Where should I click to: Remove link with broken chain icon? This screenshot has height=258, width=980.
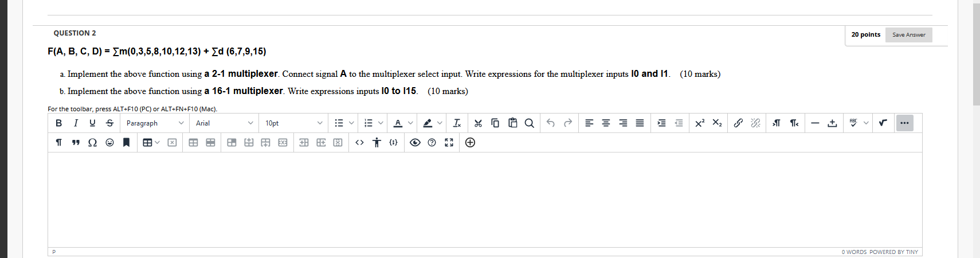tap(755, 123)
